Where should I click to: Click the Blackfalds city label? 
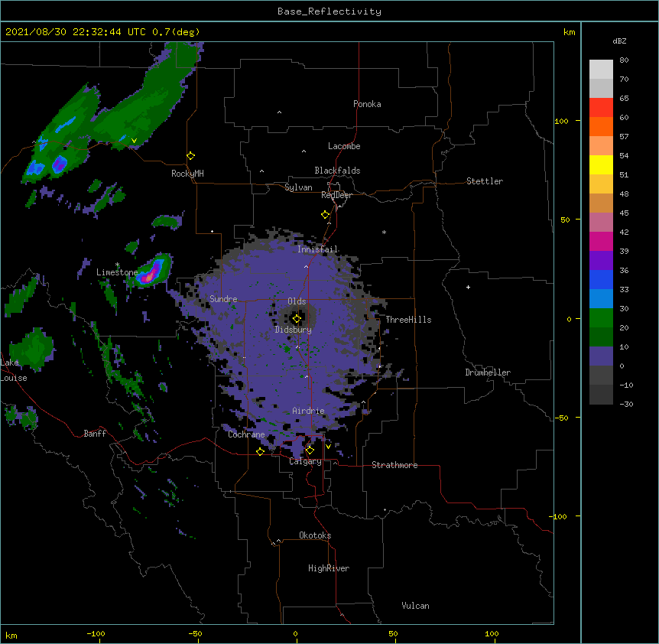click(x=337, y=171)
